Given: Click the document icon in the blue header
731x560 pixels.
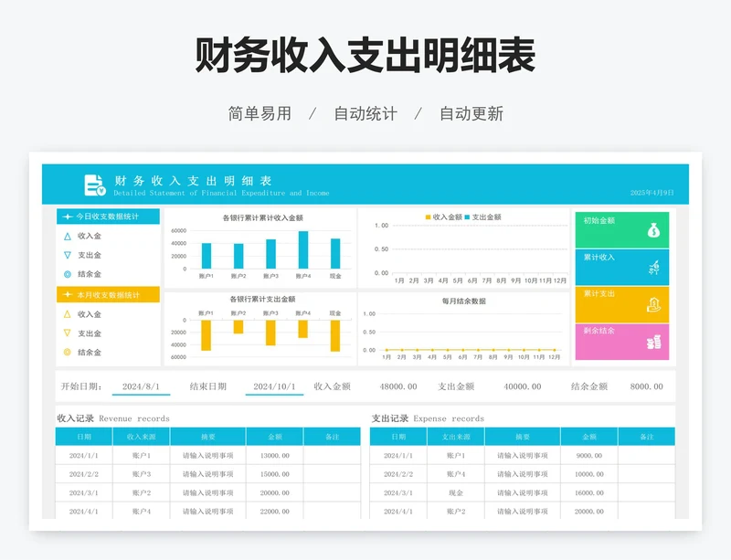Looking at the screenshot, I should (95, 185).
